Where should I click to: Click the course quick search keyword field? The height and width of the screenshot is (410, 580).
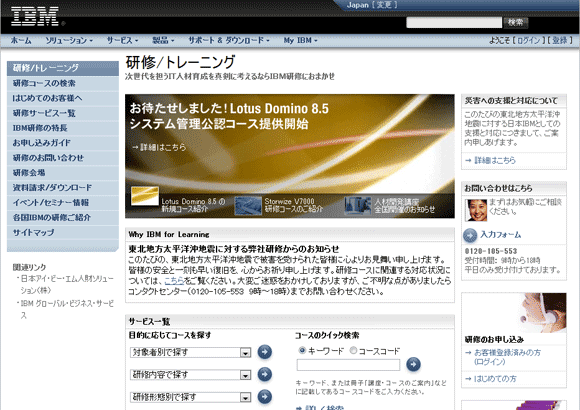click(348, 365)
